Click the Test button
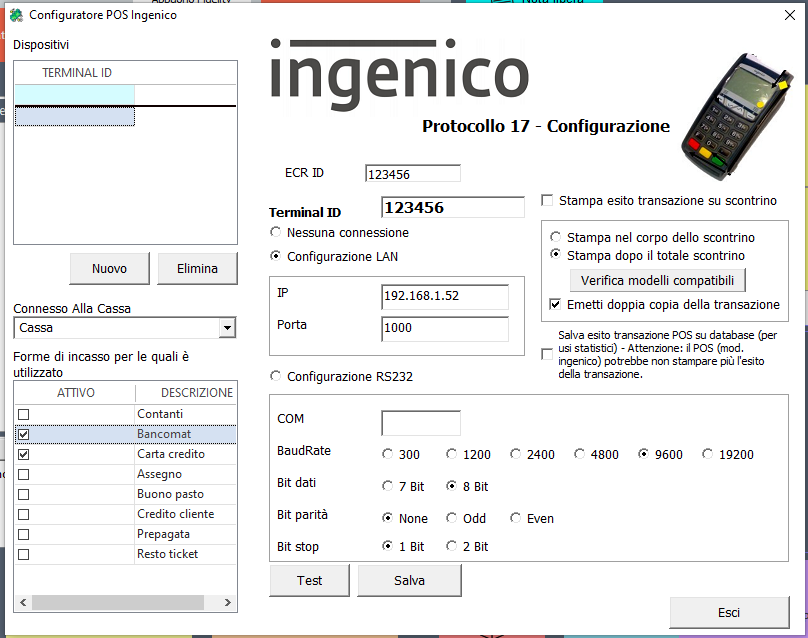The height and width of the screenshot is (638, 808). click(x=309, y=580)
